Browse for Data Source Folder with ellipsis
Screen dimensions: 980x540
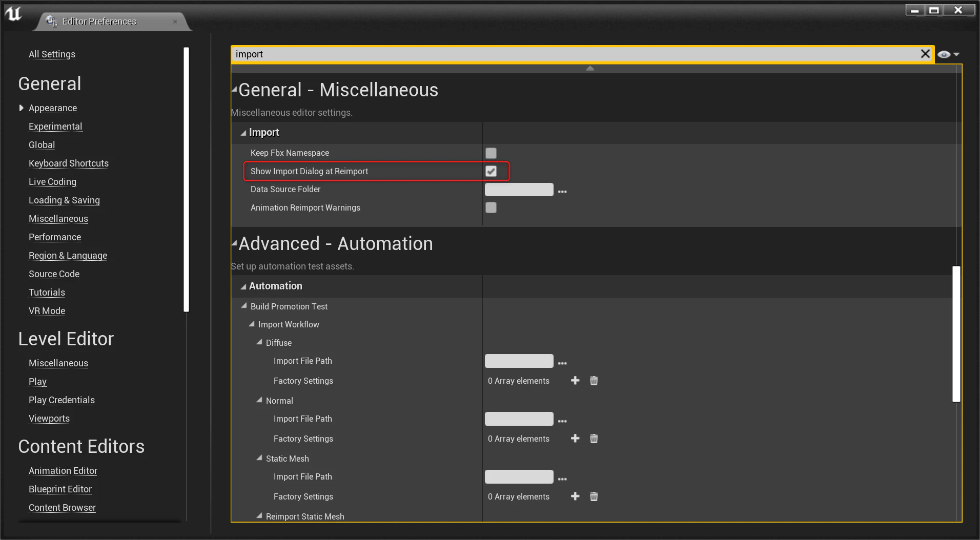562,191
